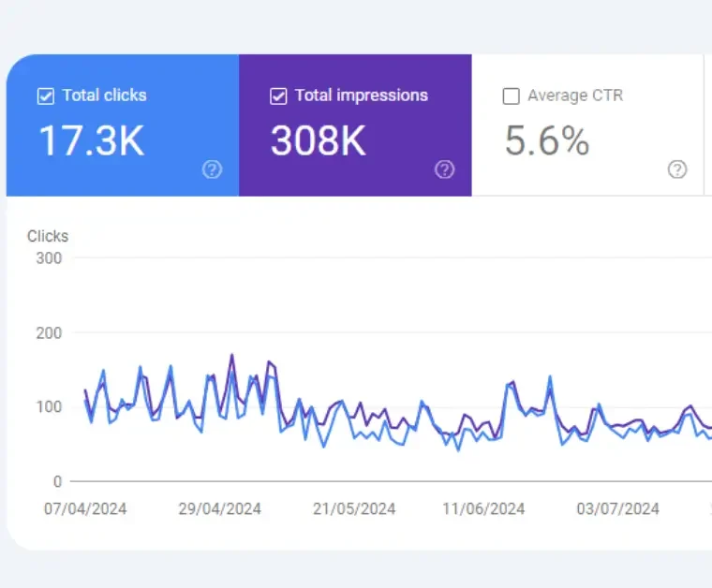
Task: Click the 5.6% average CTR value
Action: [x=547, y=140]
